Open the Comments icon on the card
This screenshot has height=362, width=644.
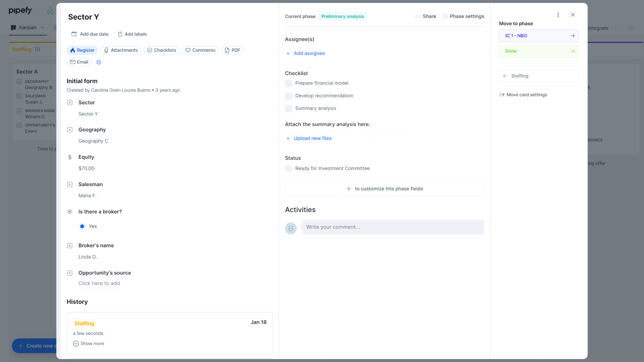[189, 50]
